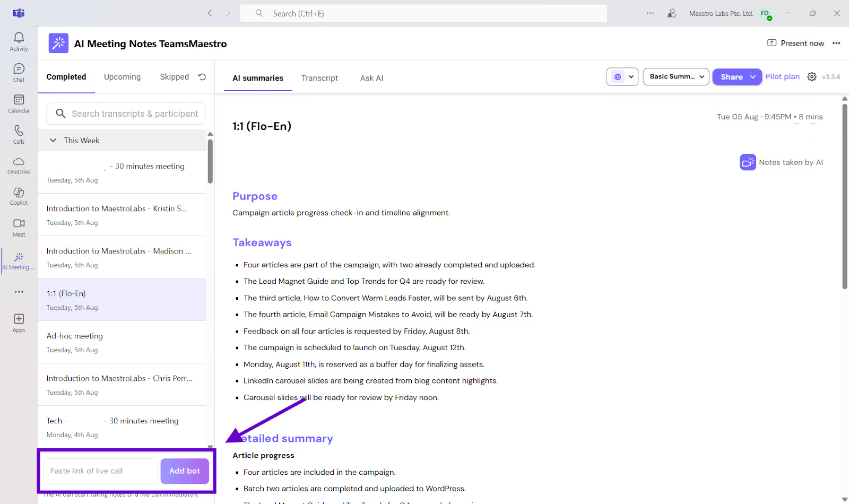This screenshot has height=504, width=849.
Task: Refresh the meeting list
Action: pyautogui.click(x=202, y=77)
